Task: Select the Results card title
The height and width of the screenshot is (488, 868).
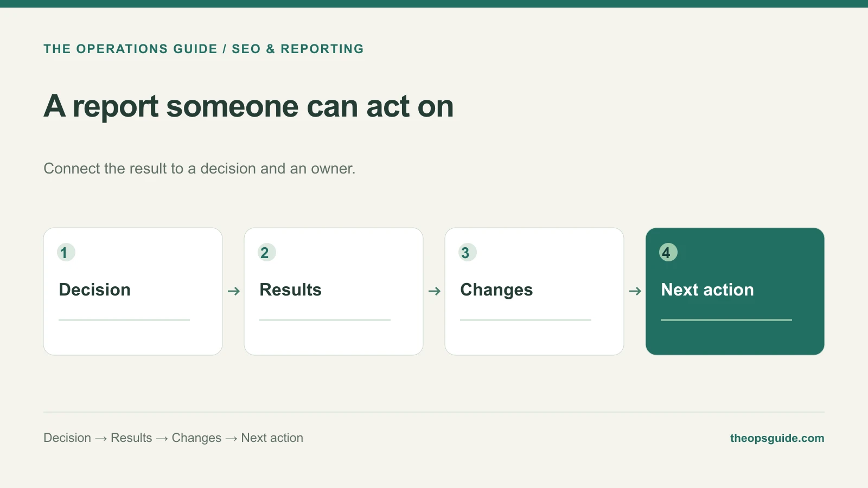Action: [x=291, y=290]
